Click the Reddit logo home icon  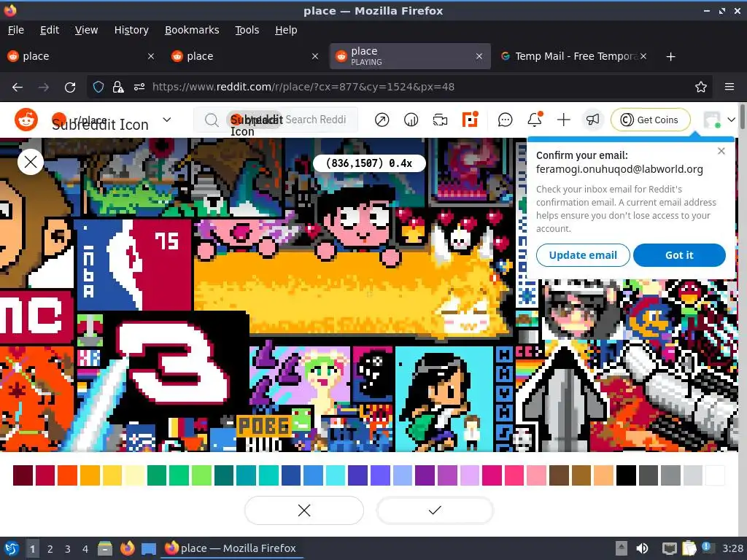pyautogui.click(x=26, y=120)
